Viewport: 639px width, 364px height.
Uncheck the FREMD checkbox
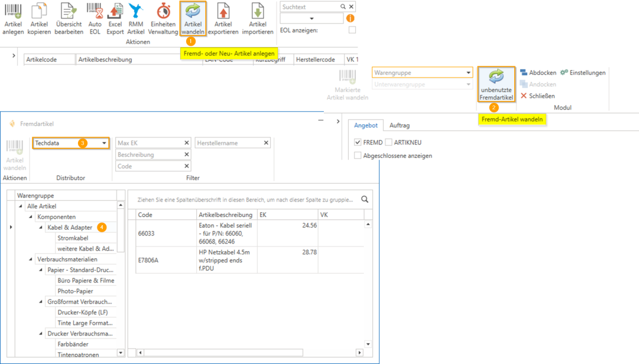pyautogui.click(x=358, y=142)
